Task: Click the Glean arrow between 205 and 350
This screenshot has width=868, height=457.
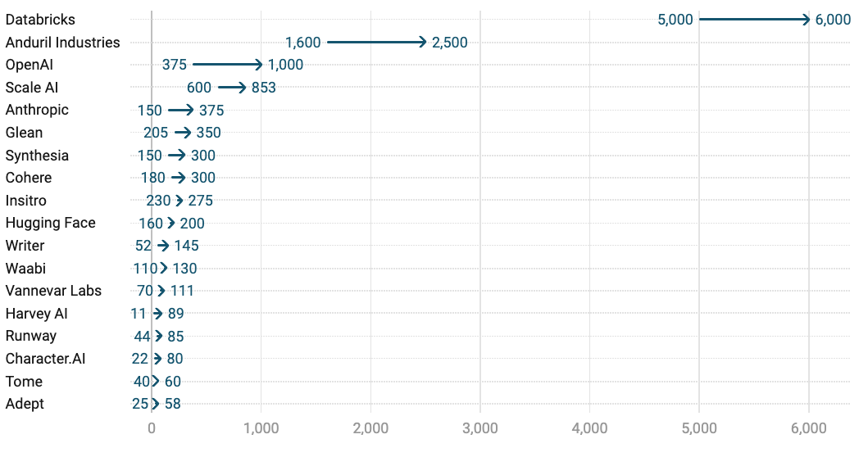Action: (182, 133)
